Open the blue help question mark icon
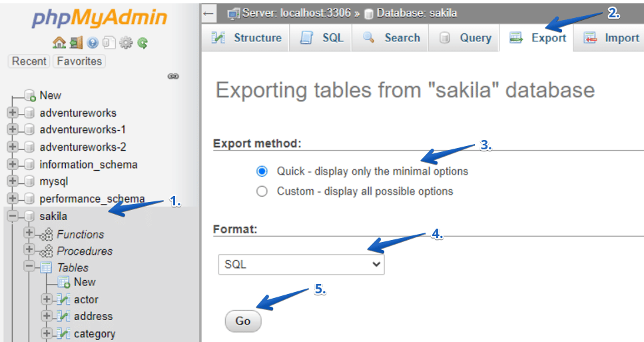 click(x=93, y=43)
